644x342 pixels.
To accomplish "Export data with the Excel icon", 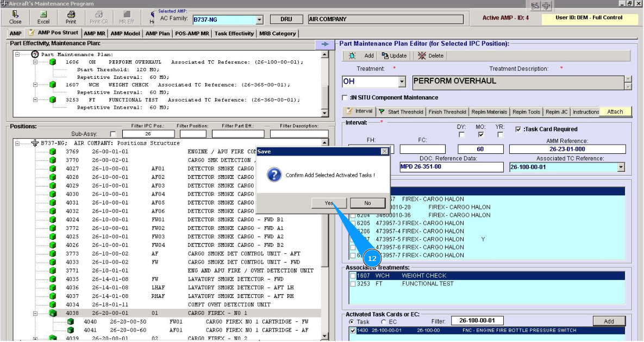I will [43, 15].
